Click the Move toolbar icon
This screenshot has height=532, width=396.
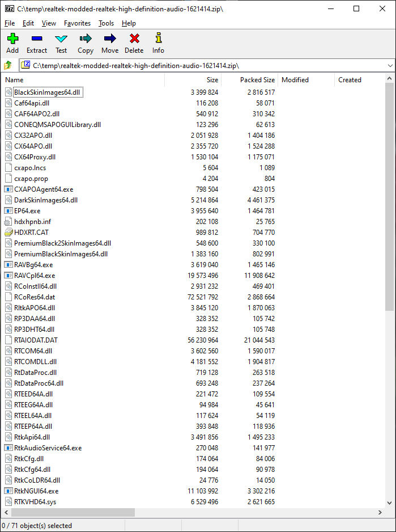(110, 39)
